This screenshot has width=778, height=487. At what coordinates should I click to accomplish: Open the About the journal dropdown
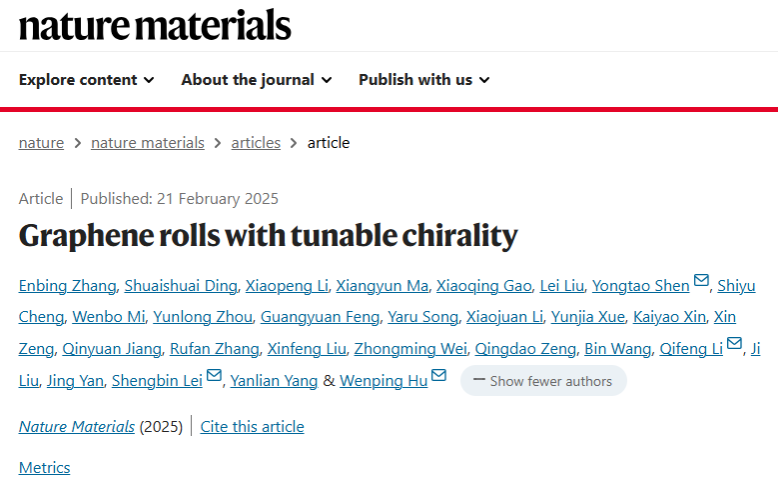pyautogui.click(x=256, y=80)
